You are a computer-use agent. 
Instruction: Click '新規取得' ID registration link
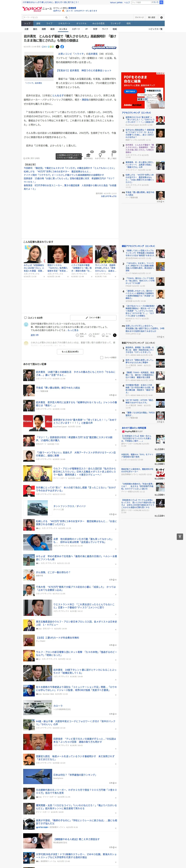(72, 8)
